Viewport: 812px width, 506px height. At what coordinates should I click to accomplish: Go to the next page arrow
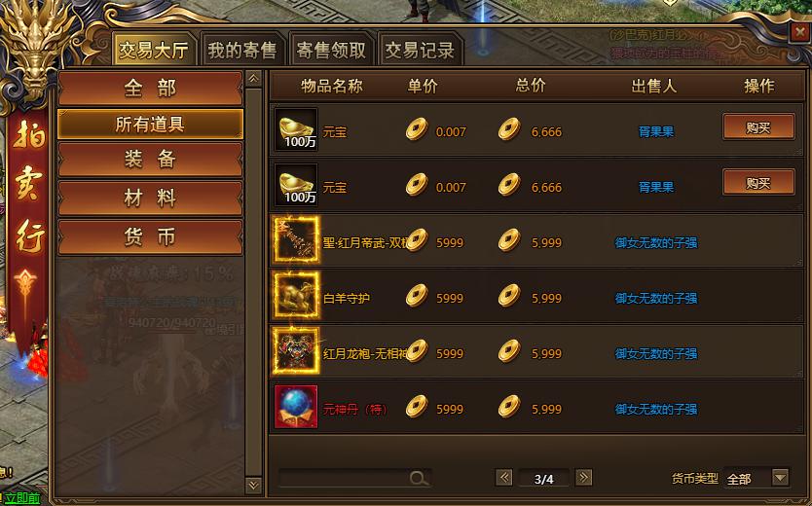coord(583,478)
